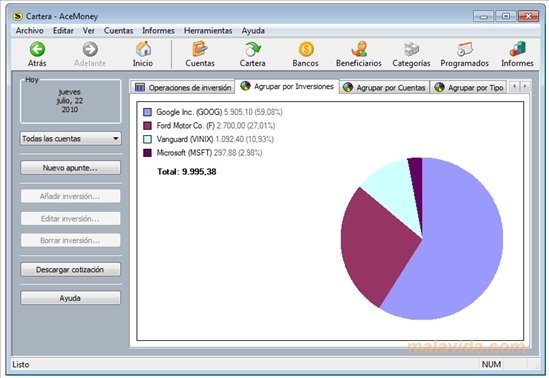
Task: Click the AceMoney app icon in title bar
Action: 17,16
